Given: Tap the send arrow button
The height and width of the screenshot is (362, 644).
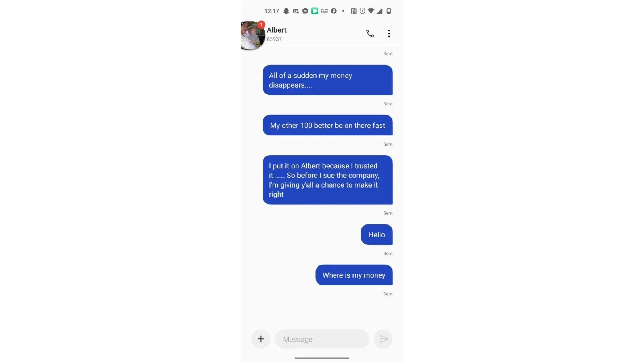Looking at the screenshot, I should pyautogui.click(x=383, y=339).
